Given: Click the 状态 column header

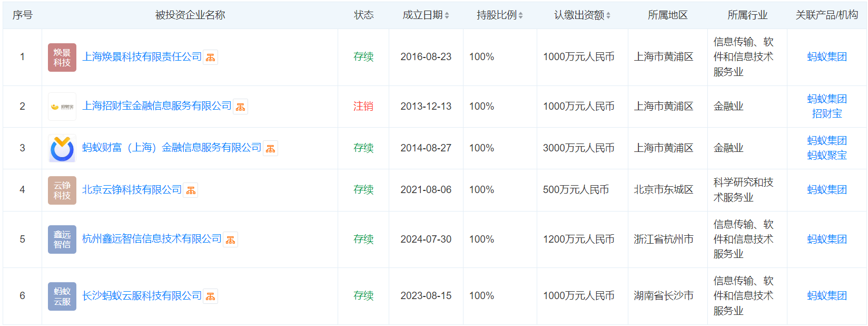Looking at the screenshot, I should pyautogui.click(x=363, y=15).
